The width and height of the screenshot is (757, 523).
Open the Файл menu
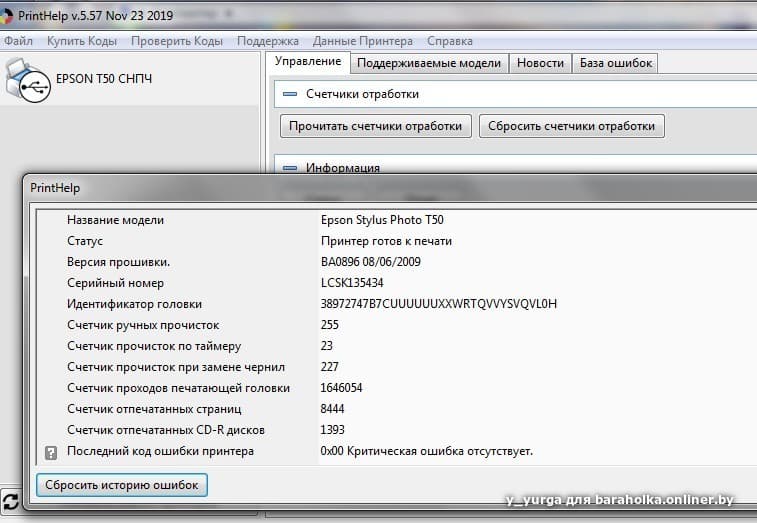[x=18, y=41]
